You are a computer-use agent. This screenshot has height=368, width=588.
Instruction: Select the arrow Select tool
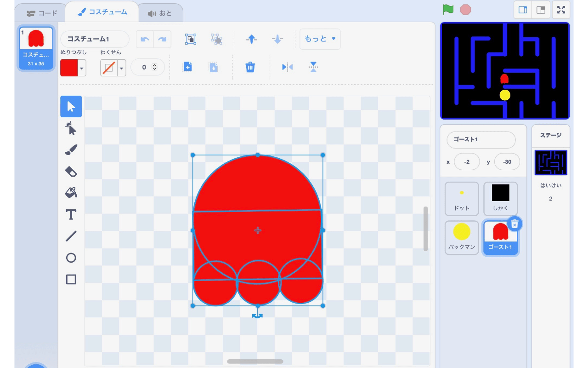[71, 107]
